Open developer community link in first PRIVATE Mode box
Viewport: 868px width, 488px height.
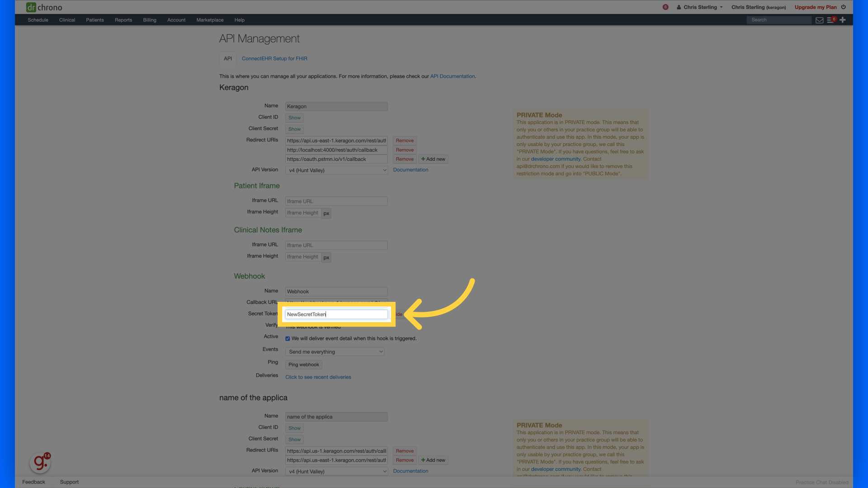tap(556, 159)
